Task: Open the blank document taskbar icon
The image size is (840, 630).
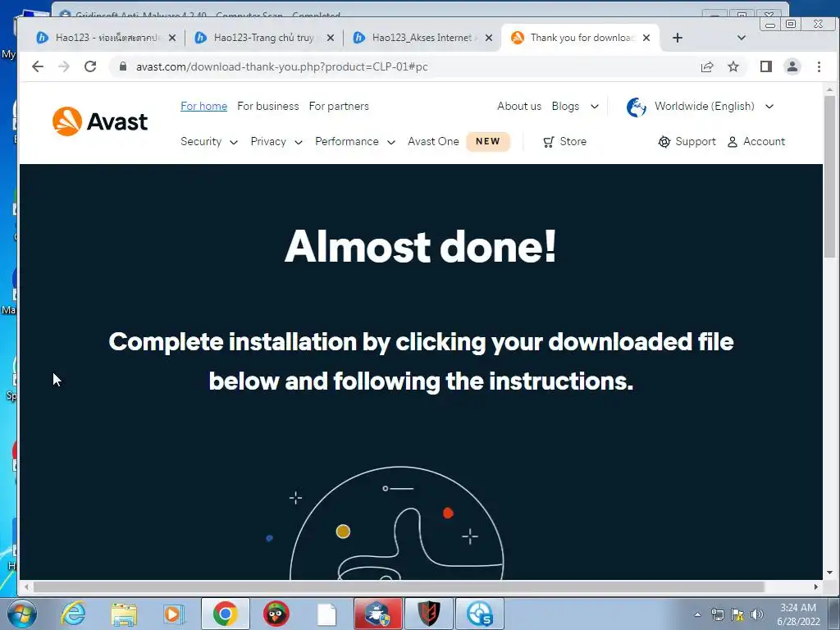Action: 326,614
